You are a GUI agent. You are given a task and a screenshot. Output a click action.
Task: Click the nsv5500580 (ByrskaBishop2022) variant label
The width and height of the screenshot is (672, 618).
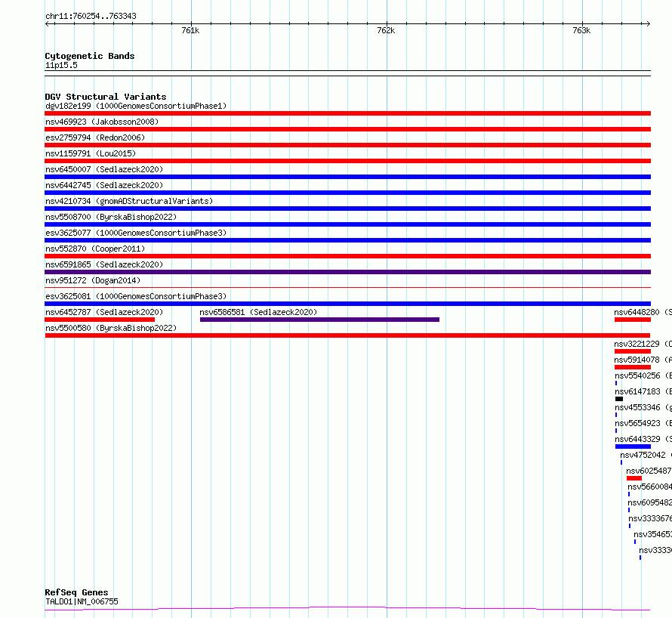coord(111,328)
